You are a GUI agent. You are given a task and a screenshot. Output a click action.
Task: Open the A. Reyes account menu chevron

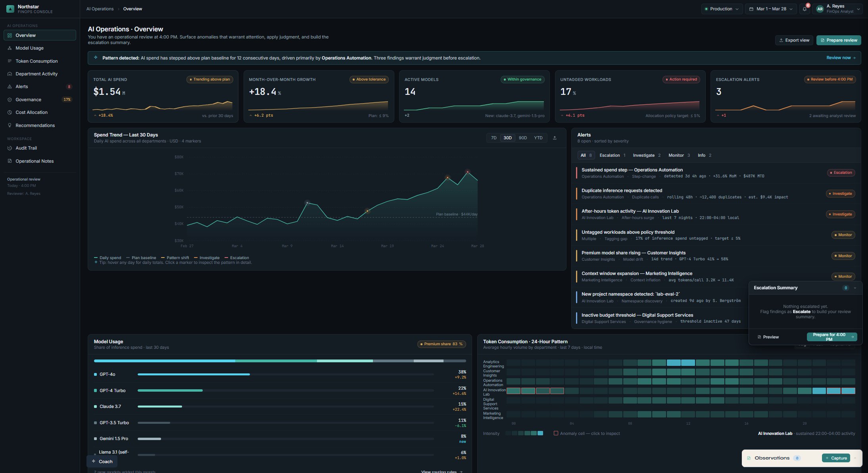click(858, 9)
